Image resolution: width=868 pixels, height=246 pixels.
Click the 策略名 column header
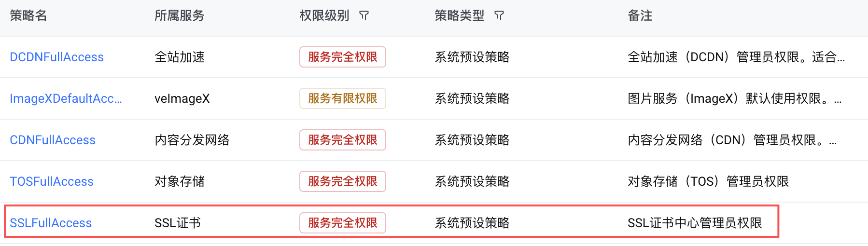tap(28, 16)
